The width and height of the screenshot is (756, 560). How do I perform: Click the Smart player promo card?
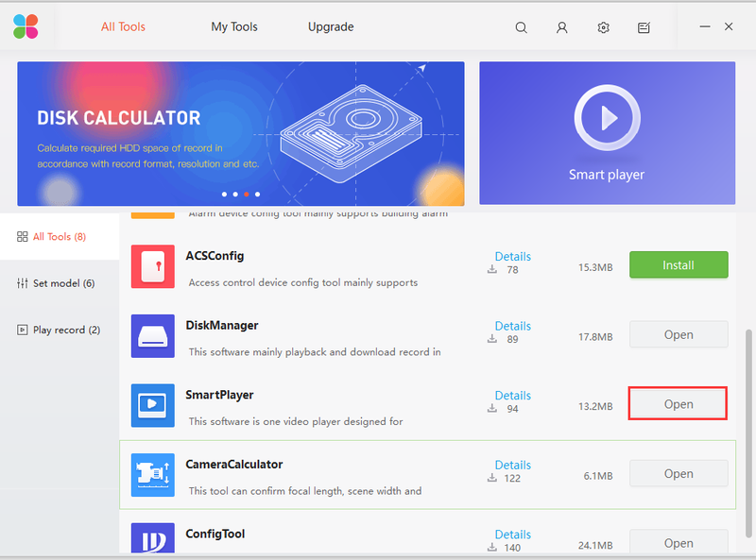coord(607,133)
